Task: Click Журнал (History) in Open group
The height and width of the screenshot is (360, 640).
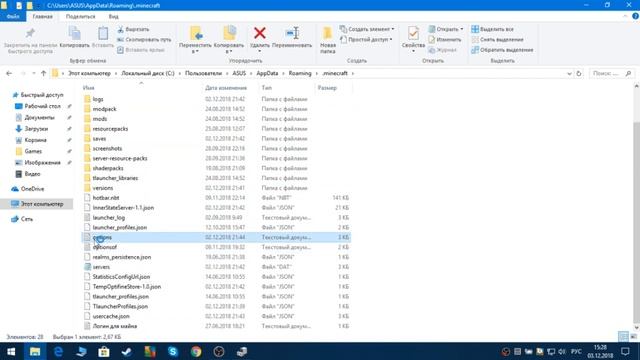Action: [442, 50]
